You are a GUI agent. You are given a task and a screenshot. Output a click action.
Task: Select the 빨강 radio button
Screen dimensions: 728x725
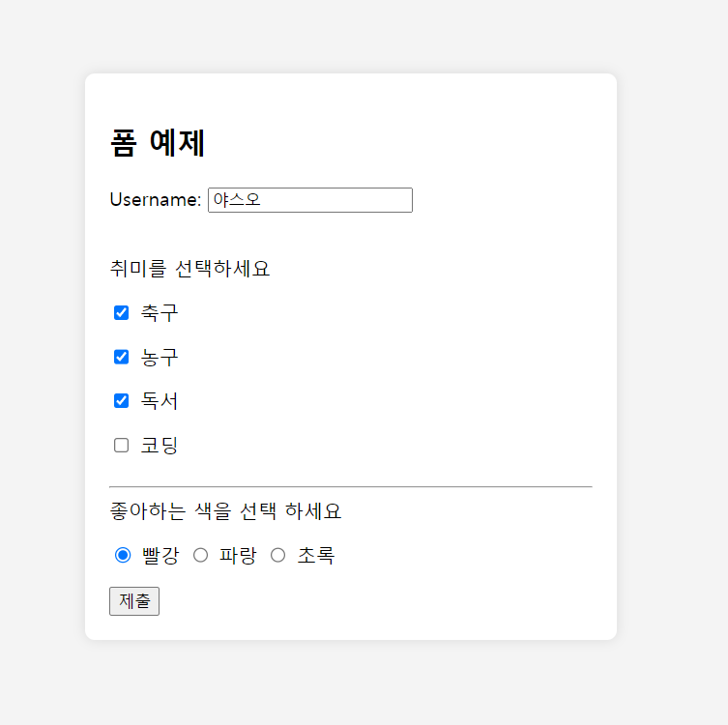tap(123, 555)
